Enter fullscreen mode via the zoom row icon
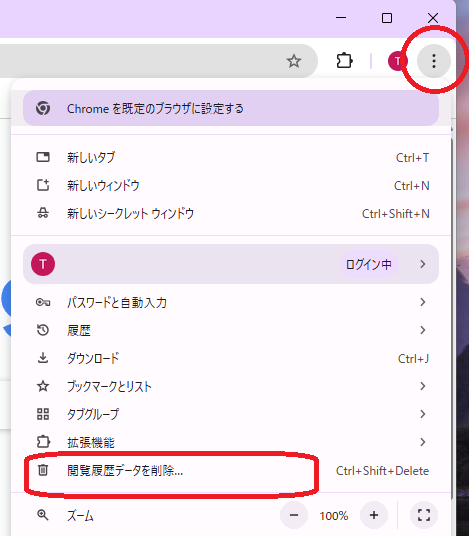 pyautogui.click(x=424, y=515)
